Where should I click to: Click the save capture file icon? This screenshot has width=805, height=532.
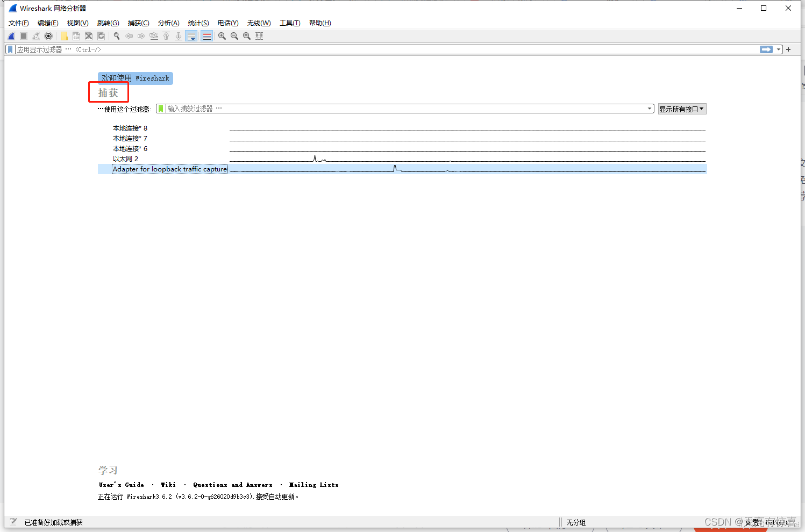pyautogui.click(x=76, y=36)
